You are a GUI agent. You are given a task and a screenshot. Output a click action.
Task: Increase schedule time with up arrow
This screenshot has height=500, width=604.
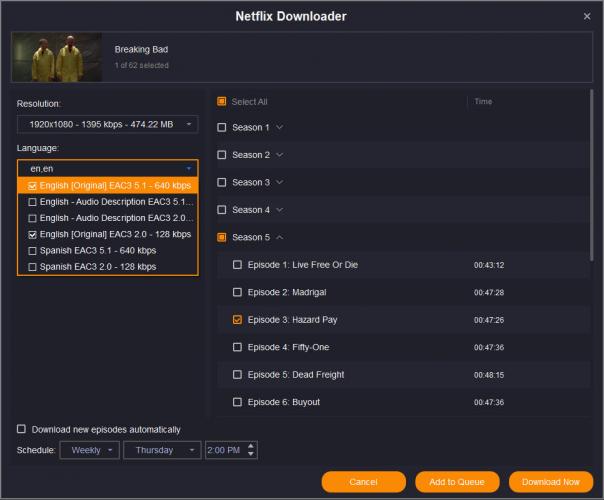pyautogui.click(x=251, y=446)
